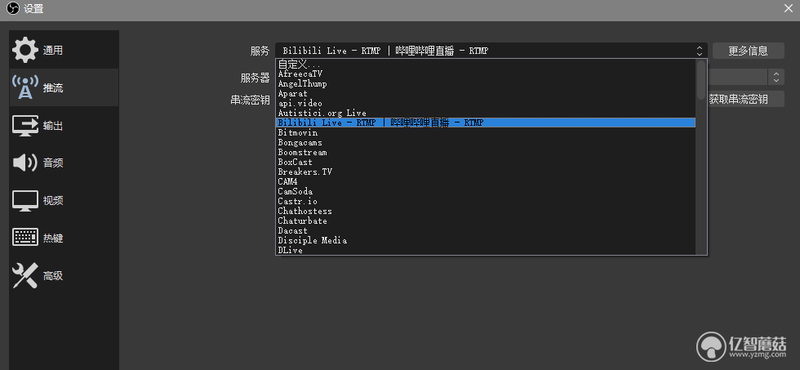Open the 音频 audio speaker icon
Viewport: 800px width, 370px height.
(x=25, y=163)
